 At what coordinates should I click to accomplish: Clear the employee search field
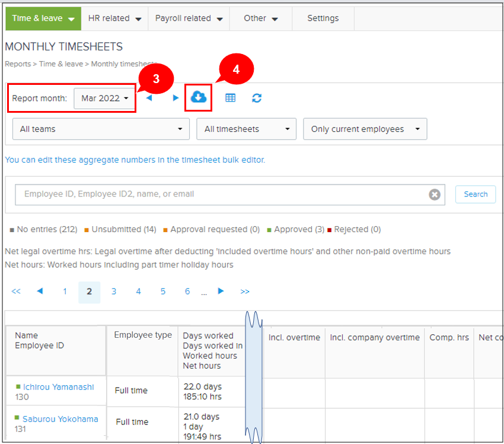coord(435,194)
